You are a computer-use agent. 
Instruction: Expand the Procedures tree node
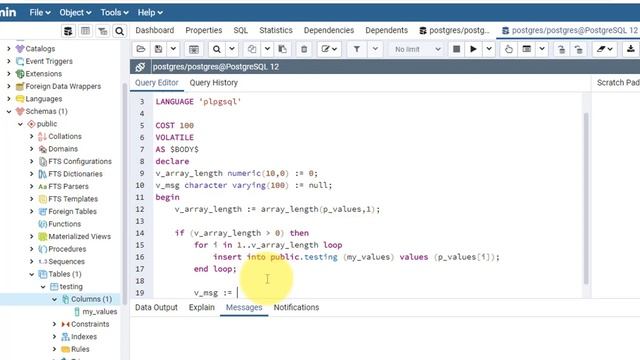pyautogui.click(x=31, y=249)
